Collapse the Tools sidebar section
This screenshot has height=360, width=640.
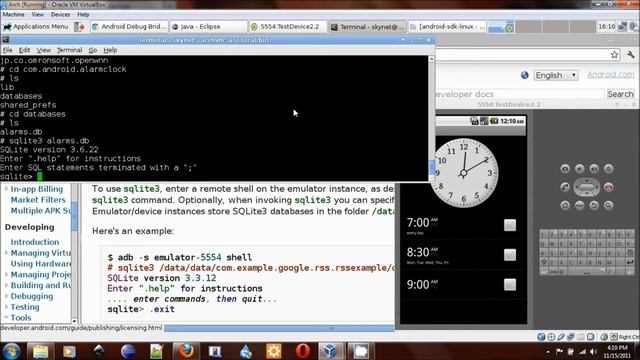click(6, 317)
